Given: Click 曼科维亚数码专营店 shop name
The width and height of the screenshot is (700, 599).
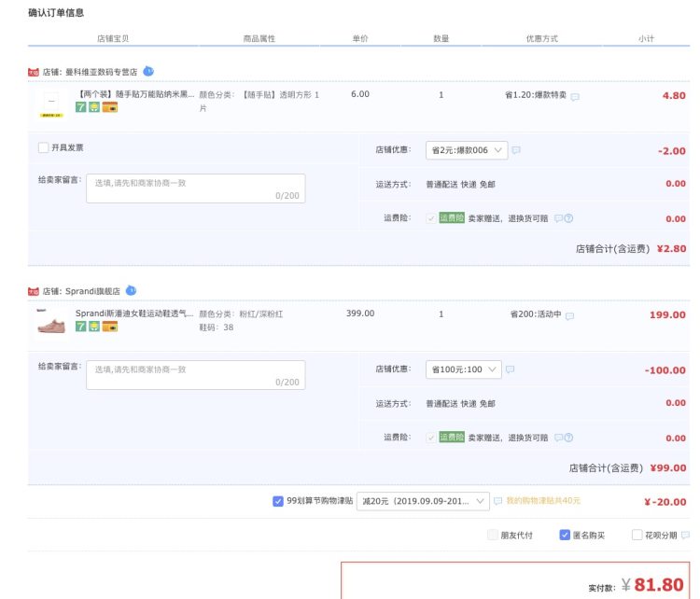Looking at the screenshot, I should 102,72.
